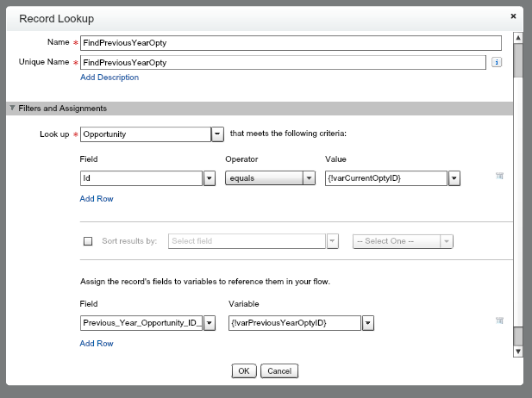
Task: Open the Previous_Year_Opportunity_ID field dropdown
Action: tap(209, 323)
